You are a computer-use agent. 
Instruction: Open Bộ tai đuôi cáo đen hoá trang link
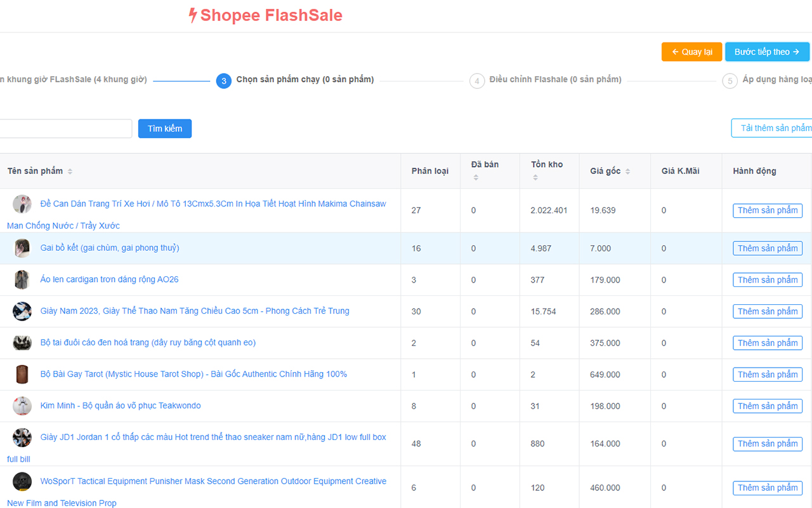coord(148,343)
